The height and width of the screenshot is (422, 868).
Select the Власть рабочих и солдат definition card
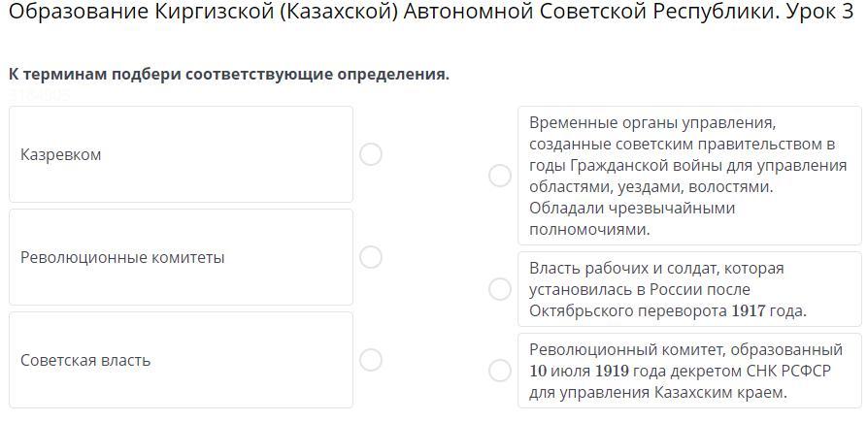click(x=689, y=289)
